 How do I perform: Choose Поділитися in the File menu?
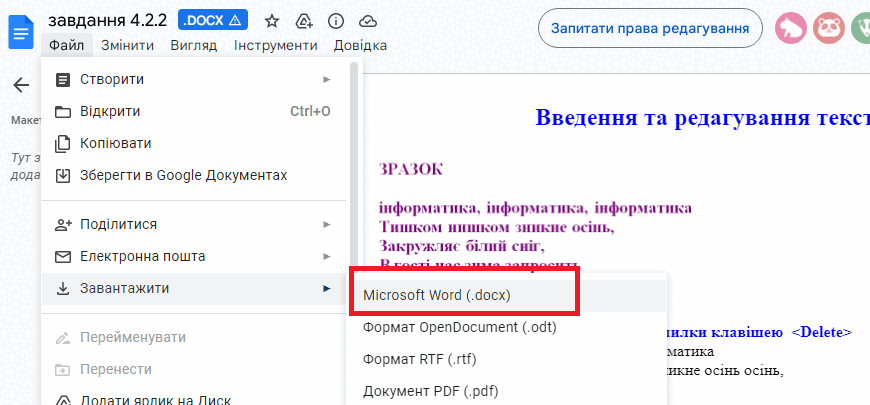(x=194, y=225)
